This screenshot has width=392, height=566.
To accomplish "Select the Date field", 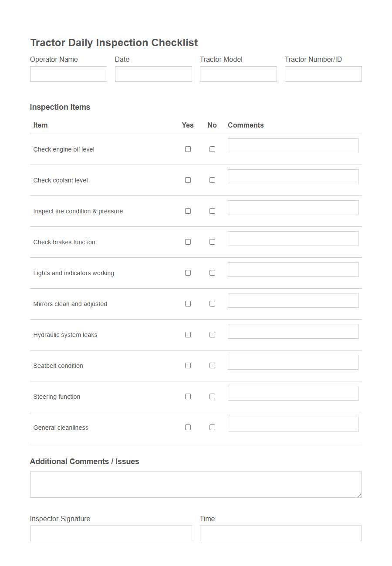I will [x=153, y=74].
